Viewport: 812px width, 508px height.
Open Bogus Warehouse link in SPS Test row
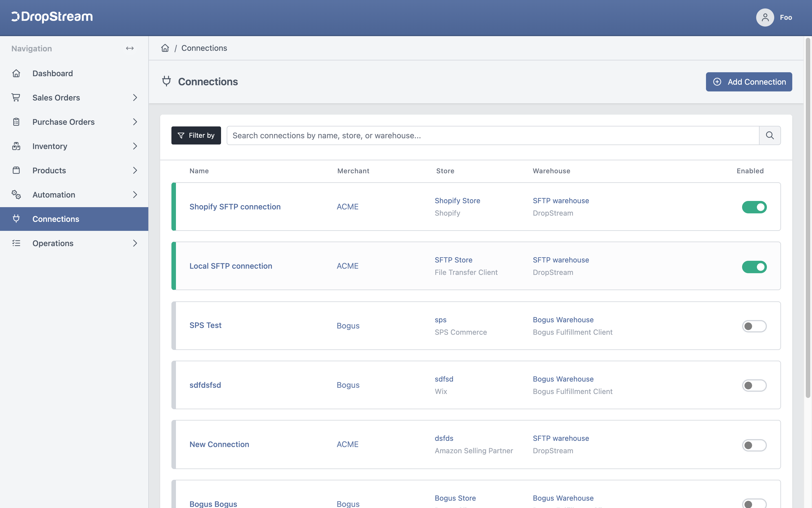pos(563,319)
